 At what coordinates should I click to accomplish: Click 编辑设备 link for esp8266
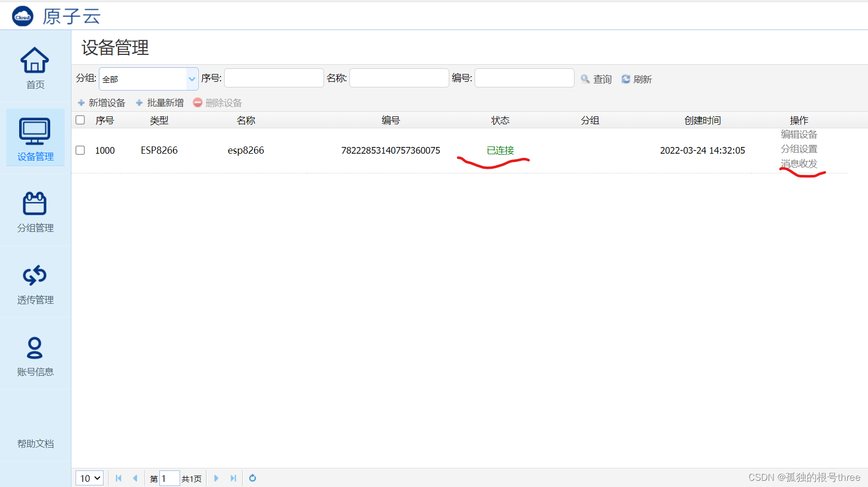pos(799,135)
